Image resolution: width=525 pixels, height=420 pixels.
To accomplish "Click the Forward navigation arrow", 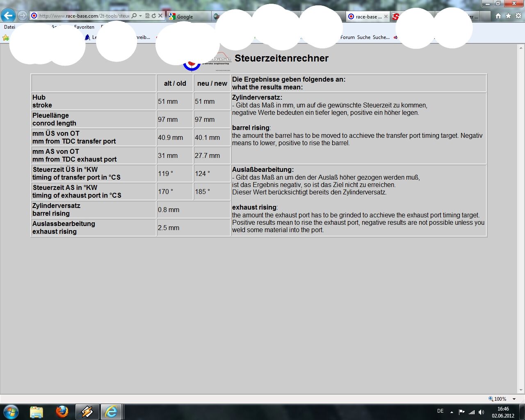I will tap(23, 16).
